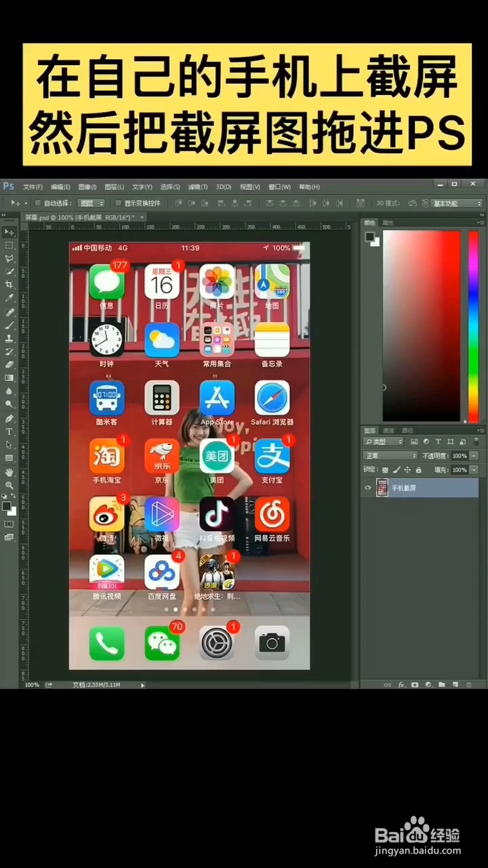This screenshot has width=488, height=868.
Task: Open the layer filter 类型 dropdown
Action: tap(384, 441)
